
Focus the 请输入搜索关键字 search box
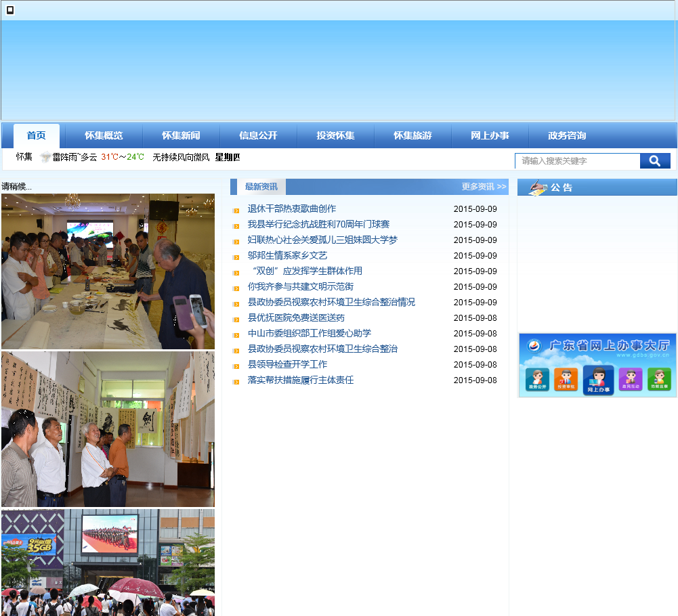578,161
